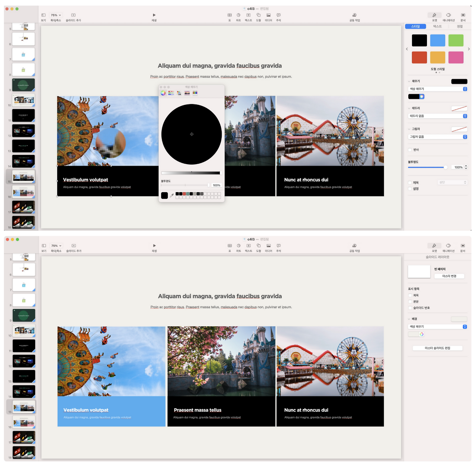
Task: Open background color wheel button in bottom window
Action: pyautogui.click(x=422, y=334)
